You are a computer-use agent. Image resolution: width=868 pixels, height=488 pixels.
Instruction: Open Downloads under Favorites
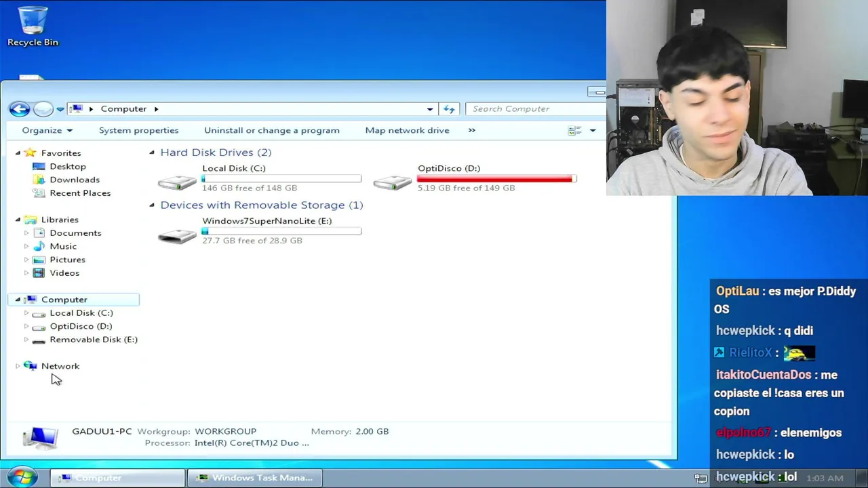tap(74, 180)
